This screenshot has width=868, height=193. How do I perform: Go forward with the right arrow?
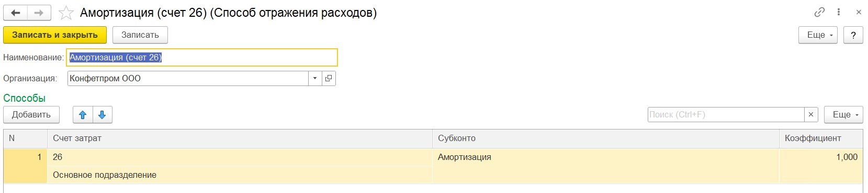(x=39, y=13)
